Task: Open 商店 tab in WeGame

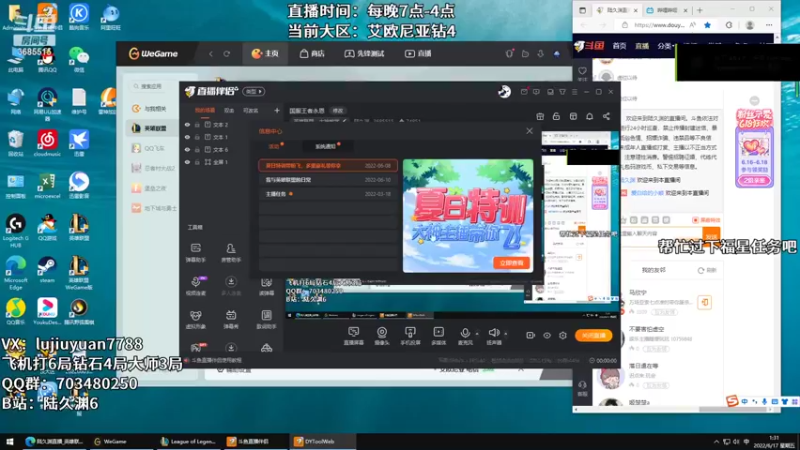Action: pyautogui.click(x=312, y=54)
